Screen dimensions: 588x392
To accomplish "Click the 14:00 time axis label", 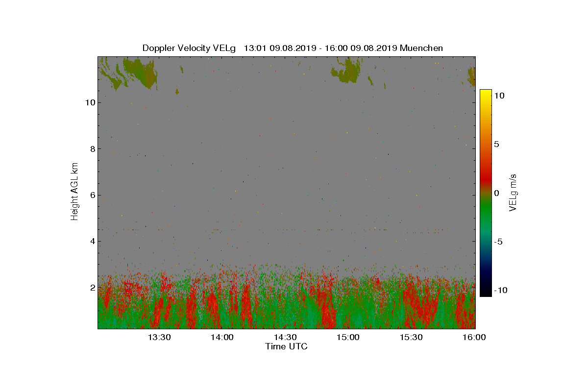I will (222, 337).
